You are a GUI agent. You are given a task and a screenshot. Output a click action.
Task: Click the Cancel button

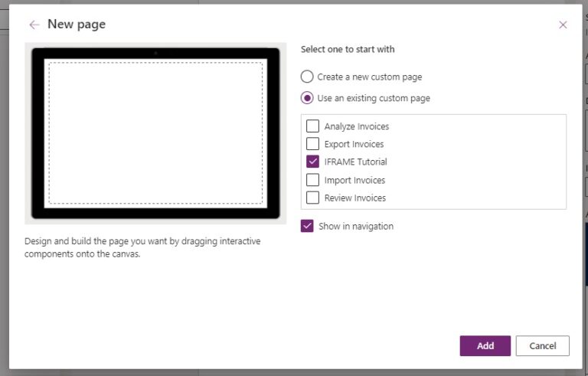[542, 345]
